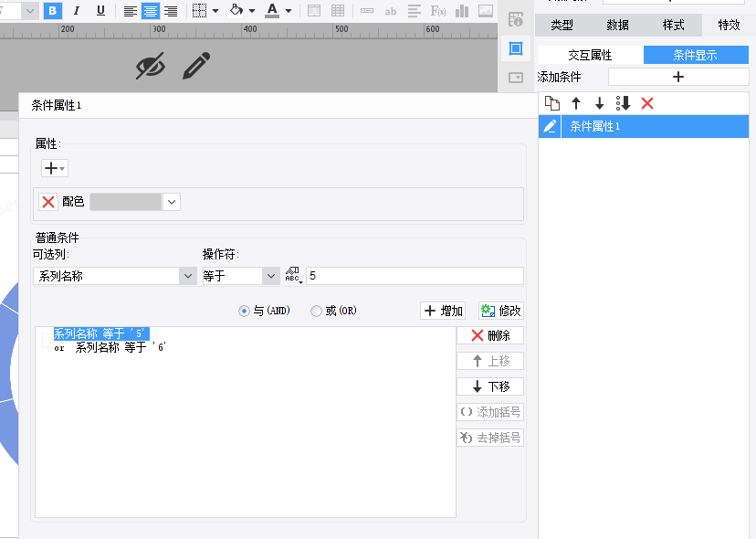Switch to the 类型 tab

[562, 25]
